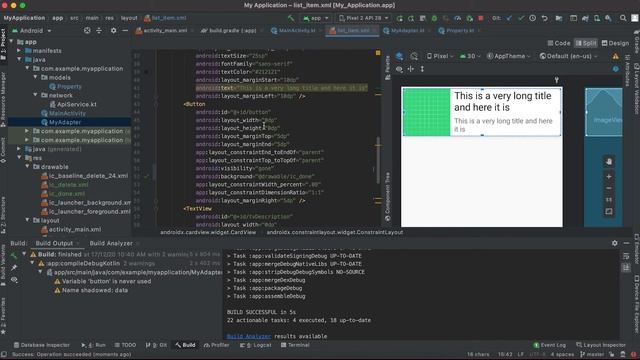Open the Profiler tool window button

(x=217, y=345)
